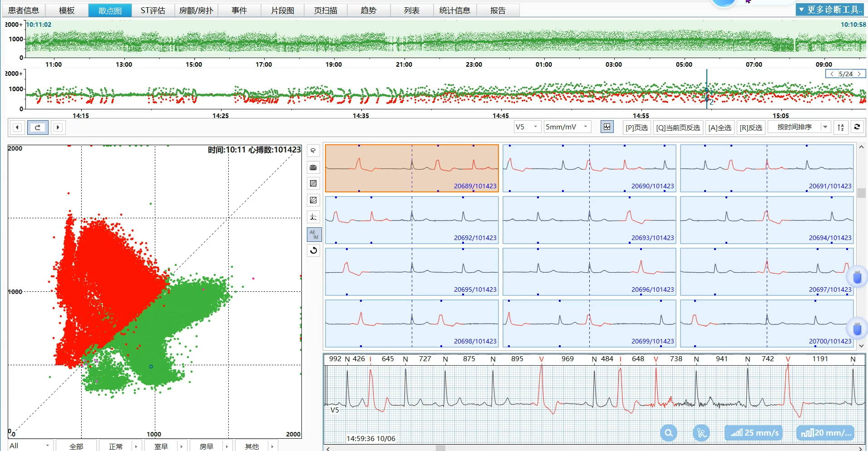Click the 室早 category button

coord(161,446)
